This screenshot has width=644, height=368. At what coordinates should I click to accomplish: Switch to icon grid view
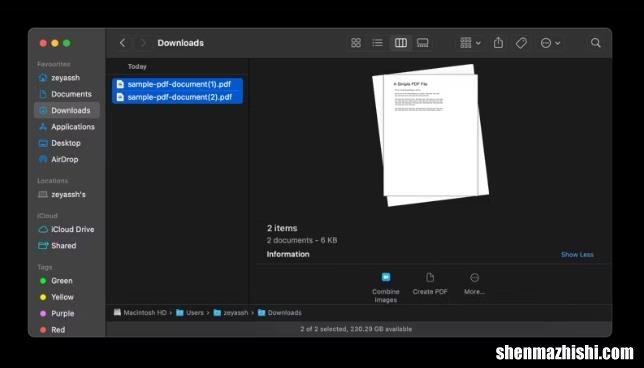tap(356, 43)
